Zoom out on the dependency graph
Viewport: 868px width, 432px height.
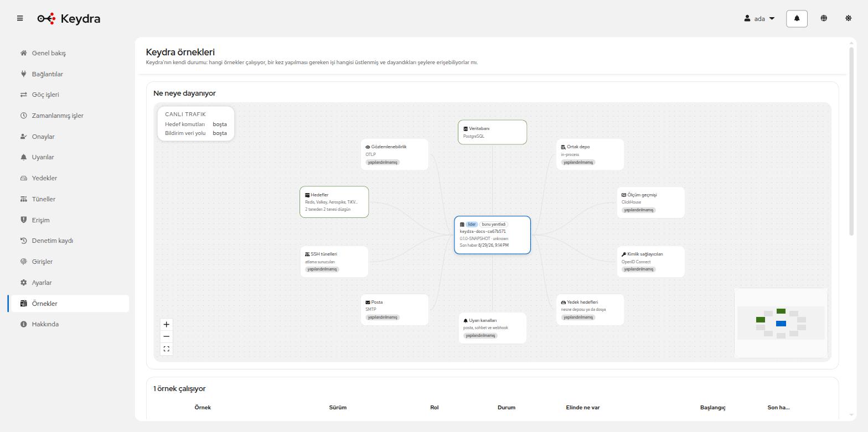coord(166,336)
